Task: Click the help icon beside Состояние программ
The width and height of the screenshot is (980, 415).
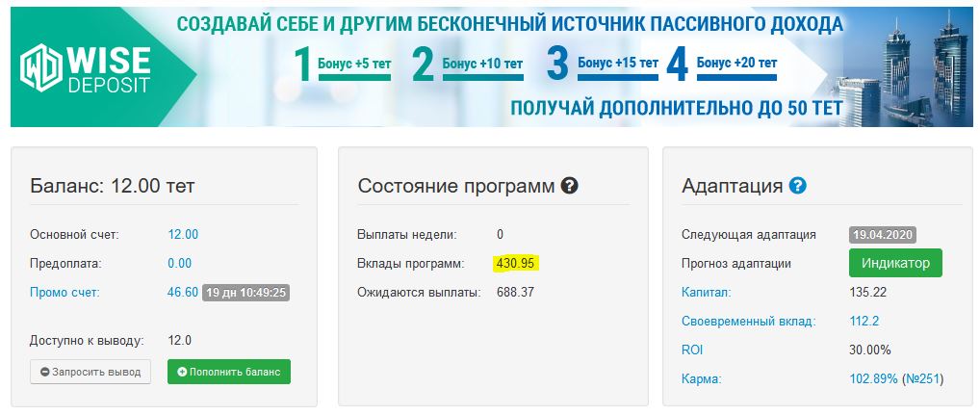Action: 569,186
